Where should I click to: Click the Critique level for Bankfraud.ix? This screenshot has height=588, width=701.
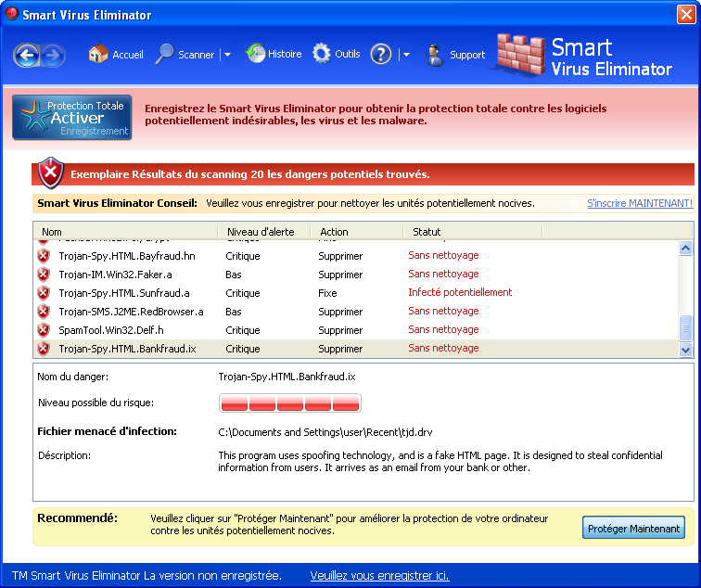tap(243, 349)
